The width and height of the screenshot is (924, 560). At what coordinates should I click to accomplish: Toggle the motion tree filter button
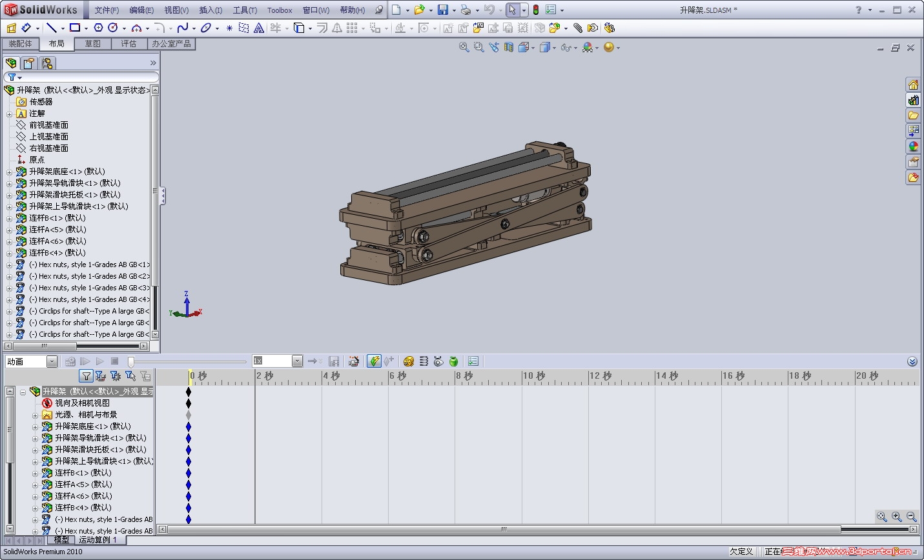coord(87,376)
